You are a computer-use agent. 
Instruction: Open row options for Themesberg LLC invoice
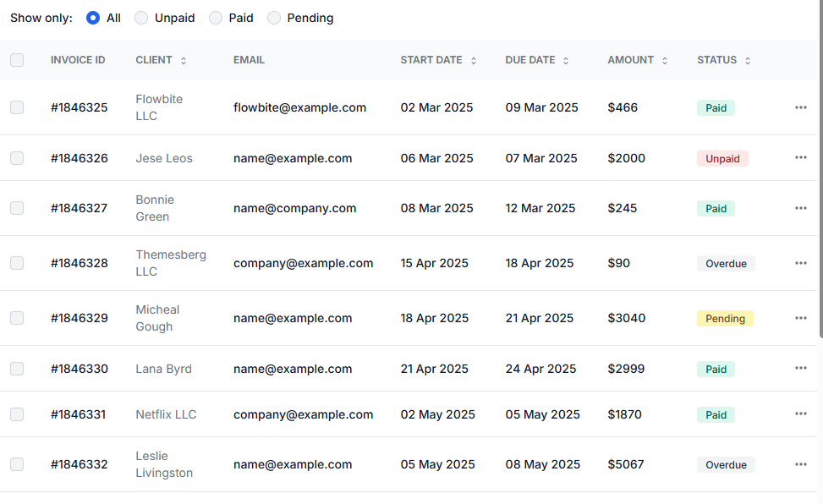tap(800, 263)
